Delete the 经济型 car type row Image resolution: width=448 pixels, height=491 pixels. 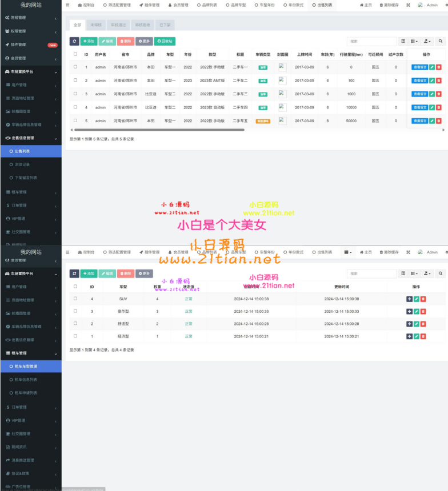[423, 337]
